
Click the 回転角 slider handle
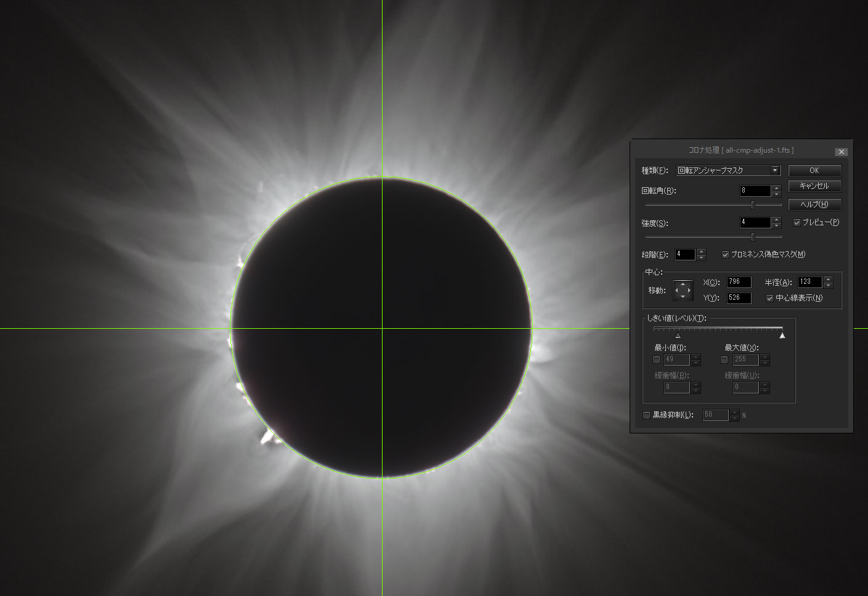click(x=753, y=205)
